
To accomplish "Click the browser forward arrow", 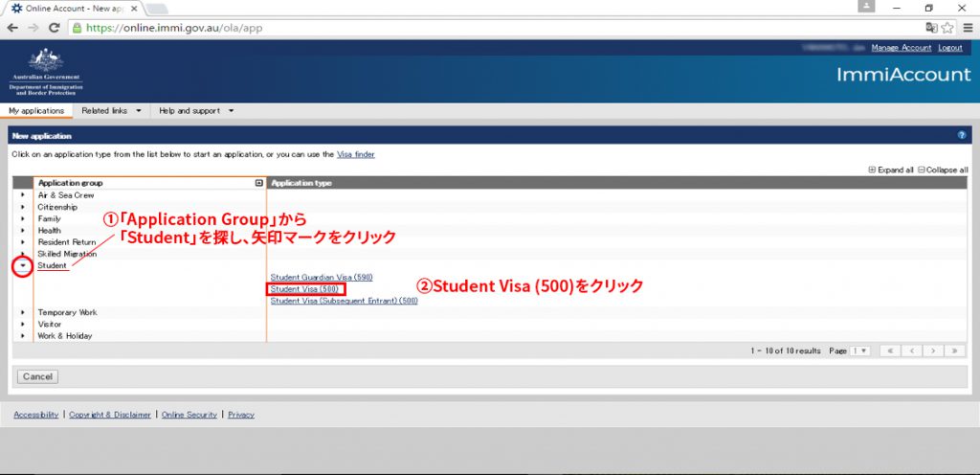I will point(33,28).
